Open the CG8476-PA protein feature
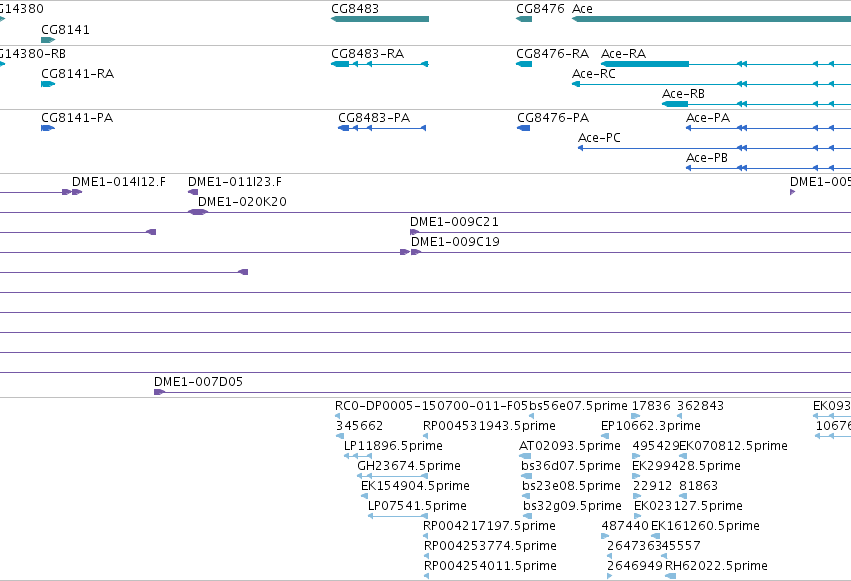This screenshot has height=581, width=851. coord(524,128)
